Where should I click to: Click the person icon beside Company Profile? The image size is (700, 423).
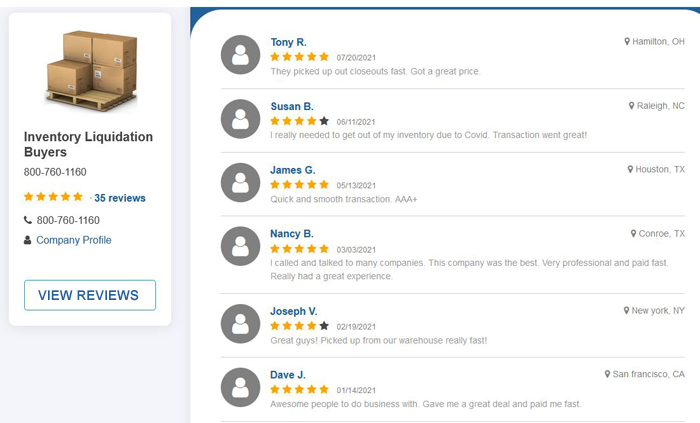point(27,240)
